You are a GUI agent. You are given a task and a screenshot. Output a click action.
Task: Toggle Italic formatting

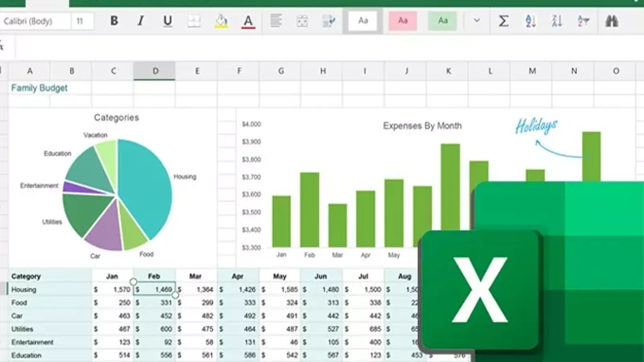pyautogui.click(x=140, y=21)
